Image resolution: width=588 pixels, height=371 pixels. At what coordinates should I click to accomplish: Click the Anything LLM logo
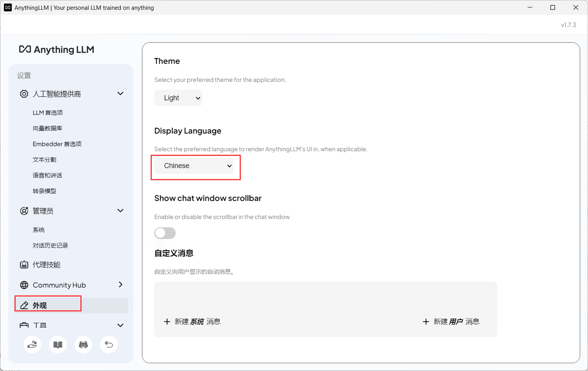point(56,49)
